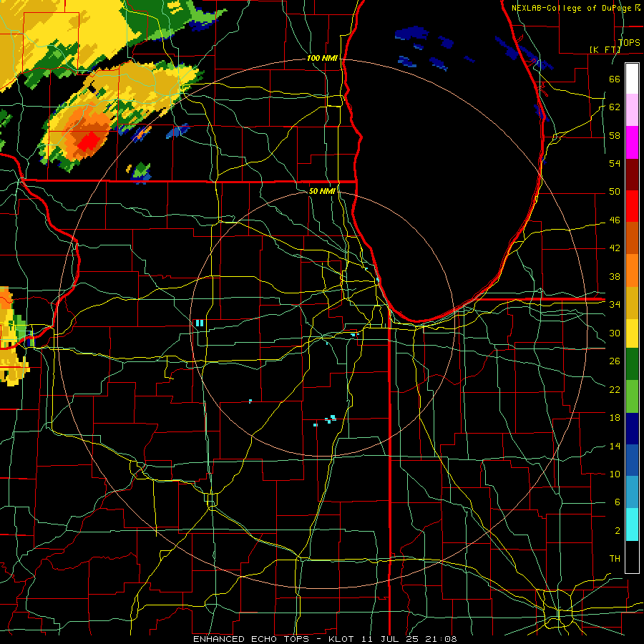Click the "11 JUL 25" date stamp
This screenshot has width=644, height=644.
click(389, 639)
